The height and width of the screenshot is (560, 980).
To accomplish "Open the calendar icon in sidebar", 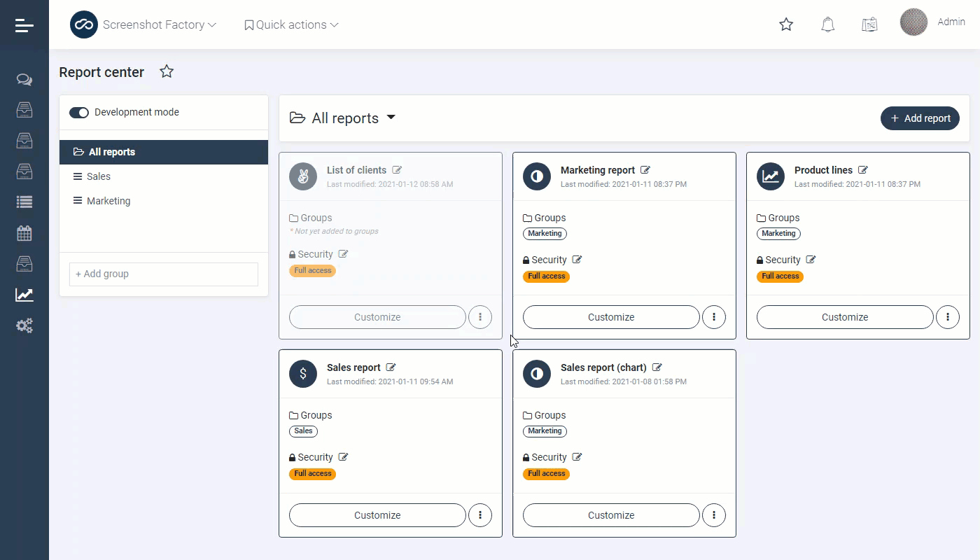I will point(24,233).
